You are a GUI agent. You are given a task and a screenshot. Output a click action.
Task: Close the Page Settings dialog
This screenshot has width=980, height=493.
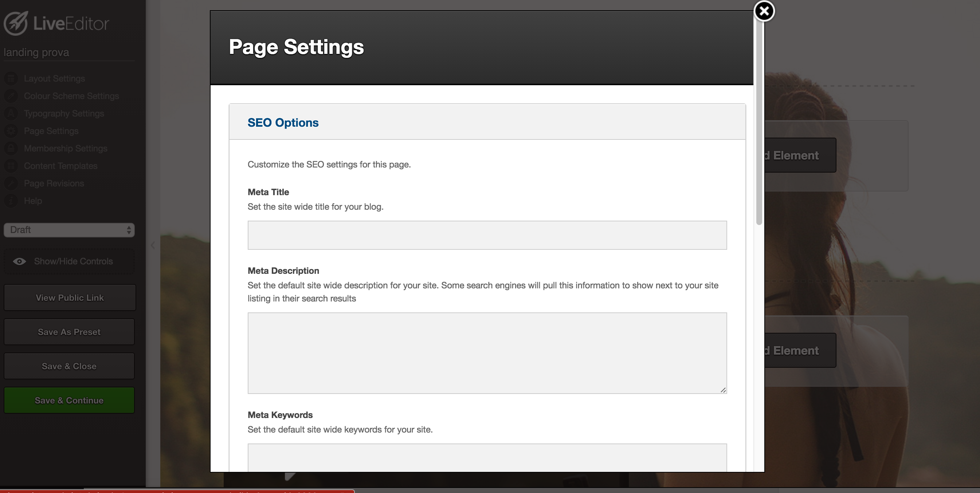click(764, 11)
